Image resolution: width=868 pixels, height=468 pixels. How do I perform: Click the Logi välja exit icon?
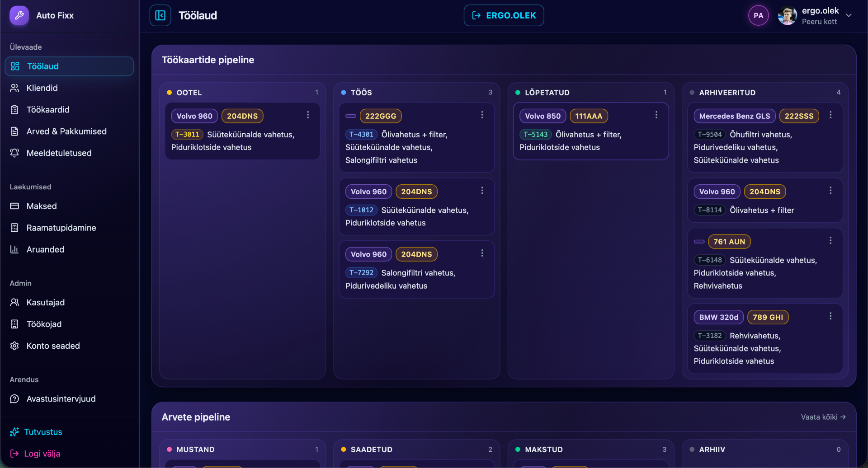click(x=14, y=454)
